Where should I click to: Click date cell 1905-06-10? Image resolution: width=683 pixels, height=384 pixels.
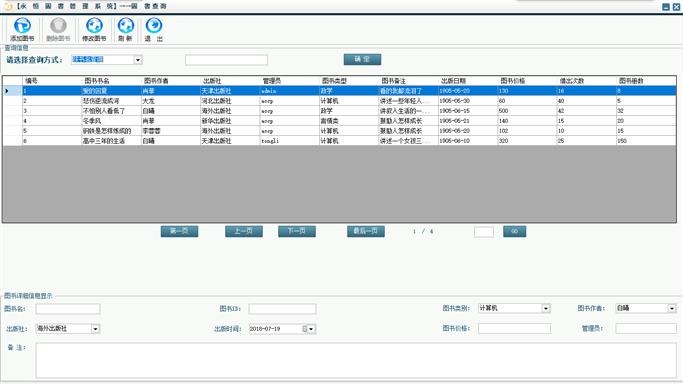pos(467,141)
